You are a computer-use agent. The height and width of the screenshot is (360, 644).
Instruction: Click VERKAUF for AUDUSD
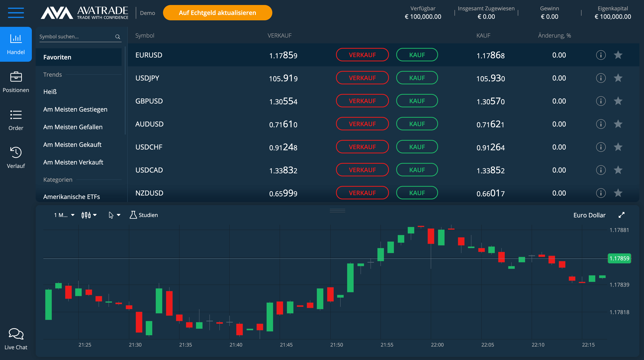(362, 124)
